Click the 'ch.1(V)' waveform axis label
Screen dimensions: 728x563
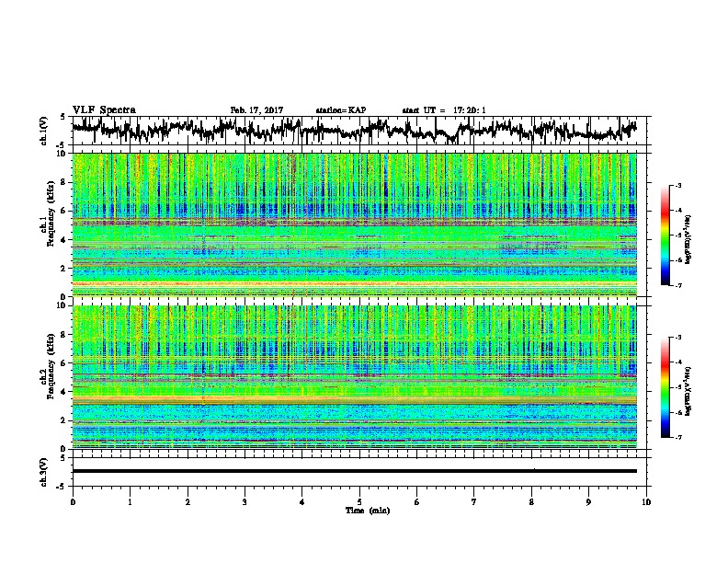44,131
